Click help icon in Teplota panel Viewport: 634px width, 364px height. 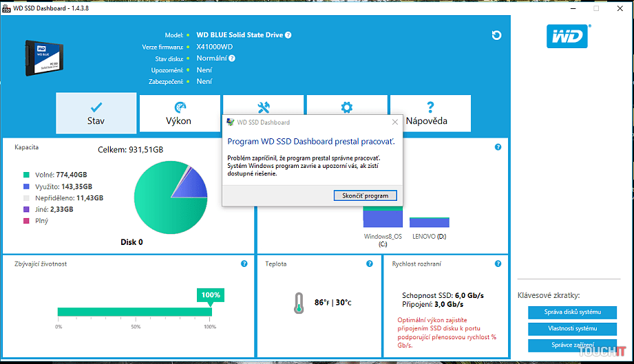point(370,264)
